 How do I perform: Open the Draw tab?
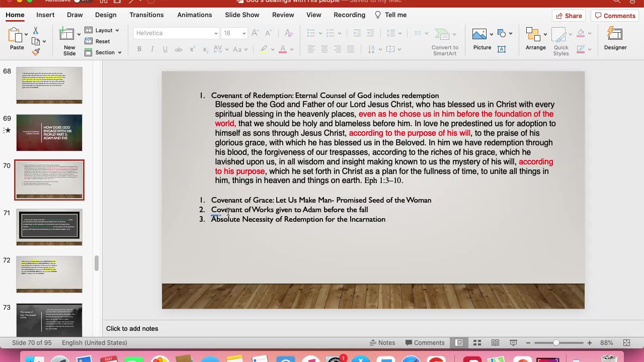[75, 15]
